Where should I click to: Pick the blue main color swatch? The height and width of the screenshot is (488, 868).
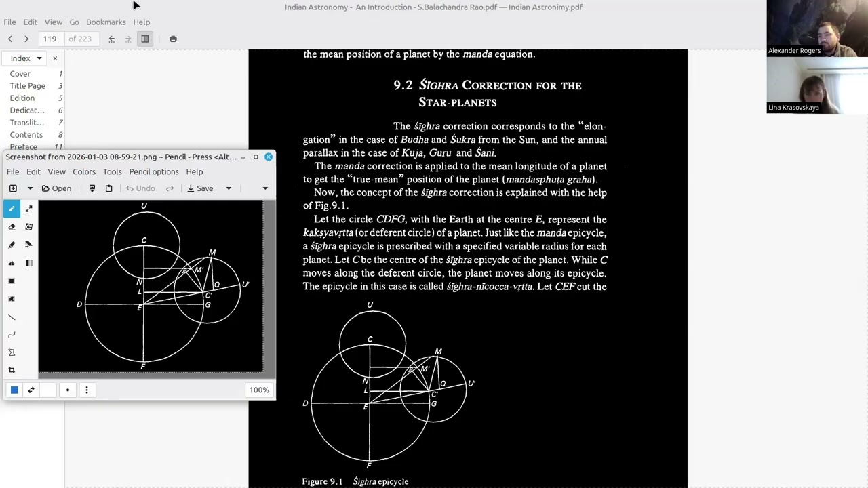pyautogui.click(x=14, y=390)
